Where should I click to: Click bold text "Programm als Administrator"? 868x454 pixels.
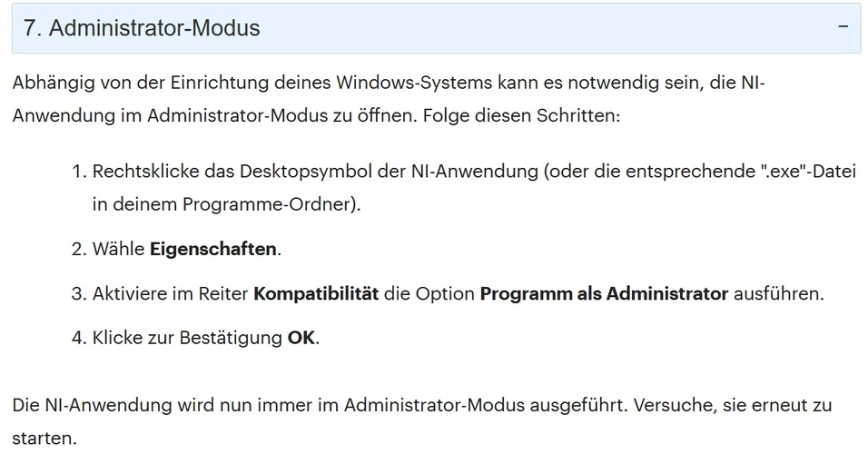pyautogui.click(x=604, y=293)
